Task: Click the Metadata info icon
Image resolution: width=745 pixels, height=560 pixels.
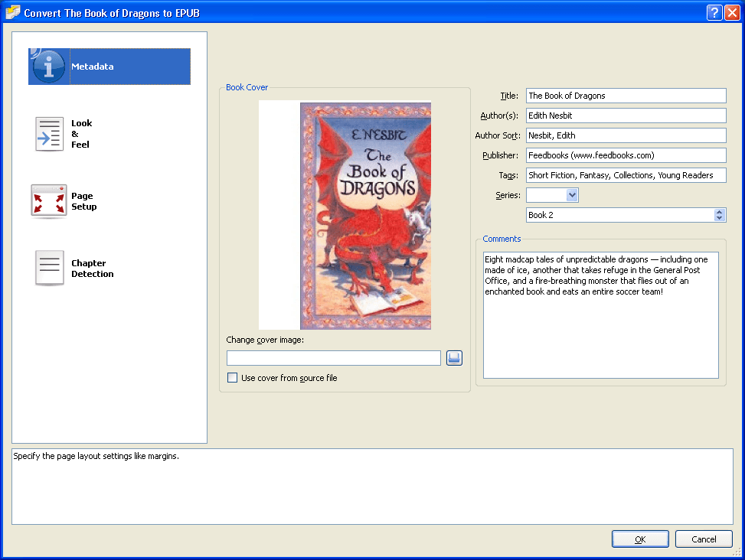Action: (49, 67)
